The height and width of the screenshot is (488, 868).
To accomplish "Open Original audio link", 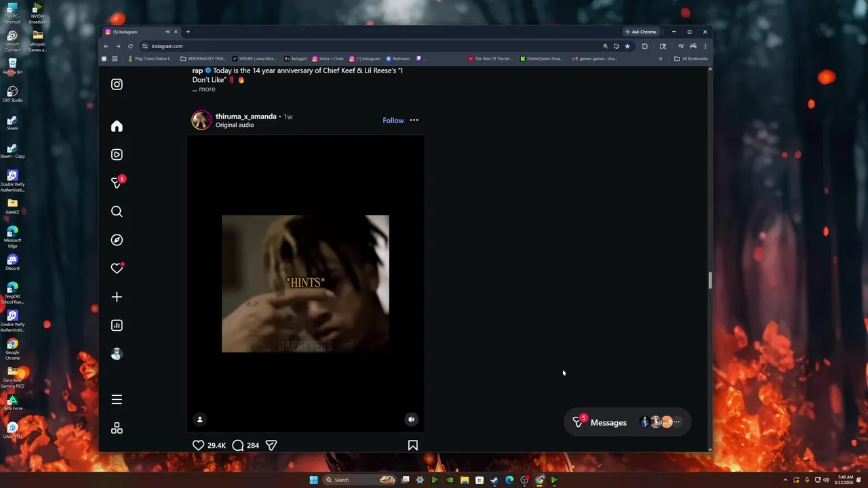I will 235,125.
